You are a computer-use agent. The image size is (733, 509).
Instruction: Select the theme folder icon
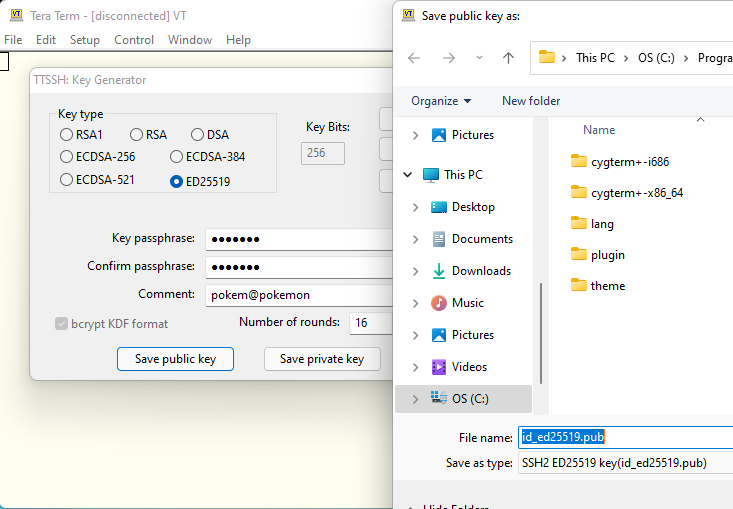(579, 285)
